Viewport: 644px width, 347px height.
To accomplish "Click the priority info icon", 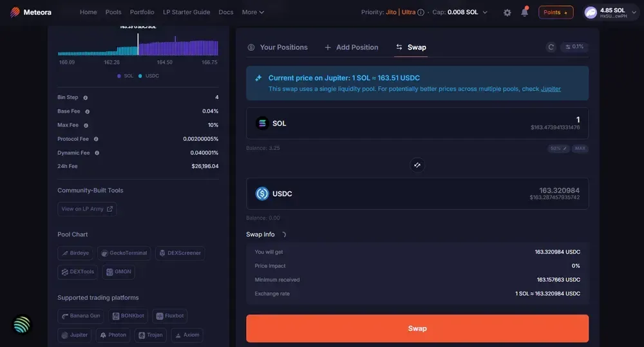I will [x=421, y=12].
